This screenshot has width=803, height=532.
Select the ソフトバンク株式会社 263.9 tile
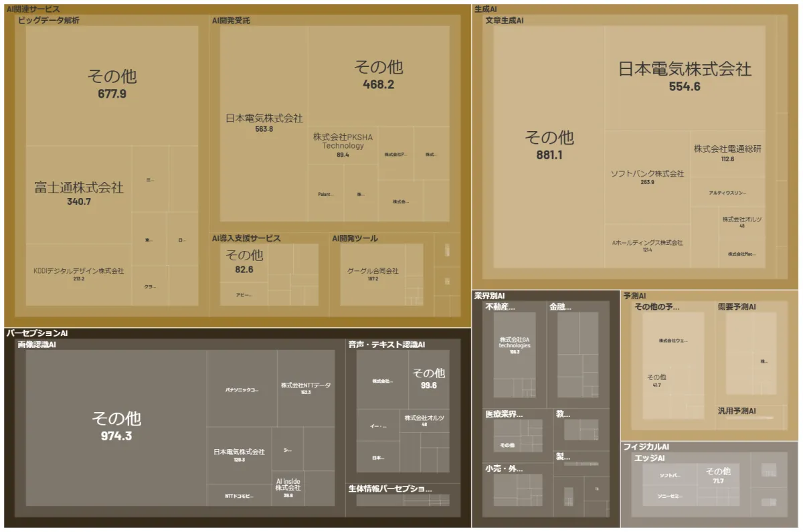click(647, 177)
